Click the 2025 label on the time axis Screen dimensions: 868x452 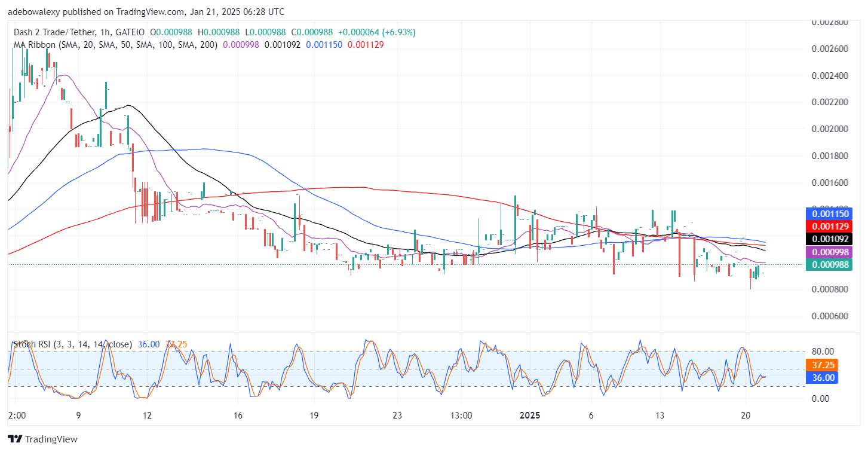click(529, 415)
